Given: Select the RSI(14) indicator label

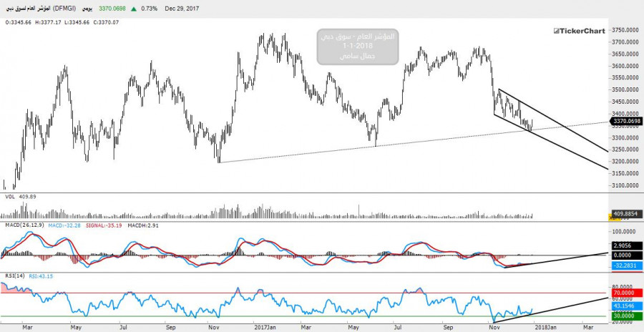Looking at the screenshot, I should coord(16,276).
